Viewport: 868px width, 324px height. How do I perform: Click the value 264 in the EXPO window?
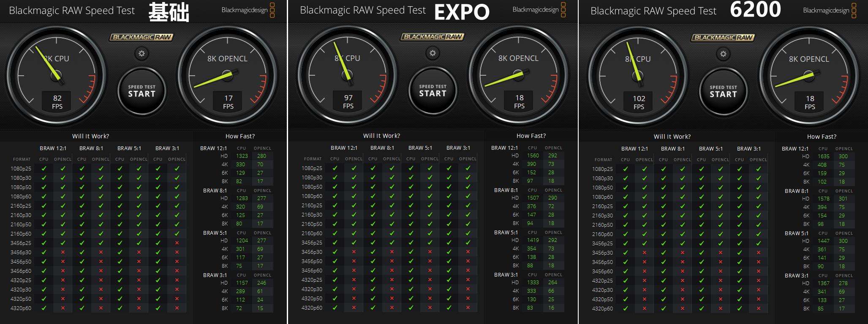pyautogui.click(x=553, y=283)
